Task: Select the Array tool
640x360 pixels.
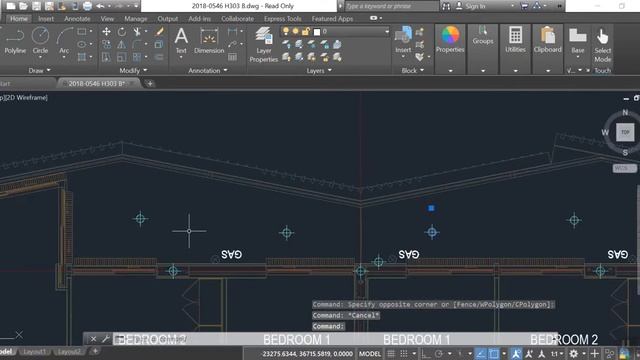Action: pos(137,57)
